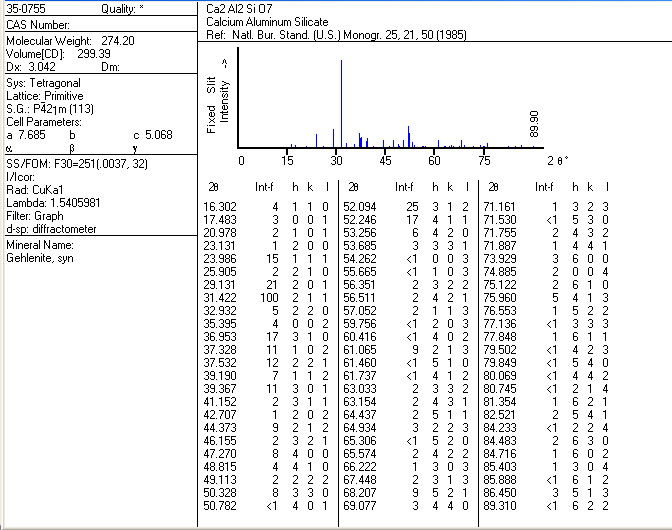The height and width of the screenshot is (530, 672).
Task: Select the row with 2θ 53.256
Action: [x=406, y=233]
